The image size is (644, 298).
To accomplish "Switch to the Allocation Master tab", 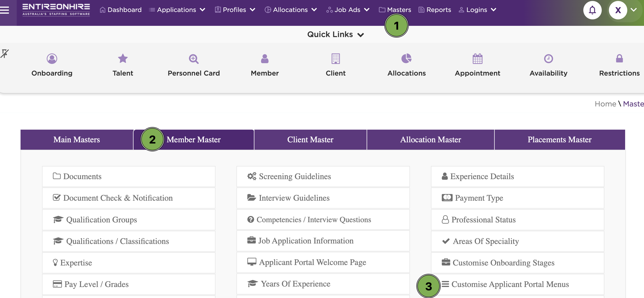I will (430, 140).
